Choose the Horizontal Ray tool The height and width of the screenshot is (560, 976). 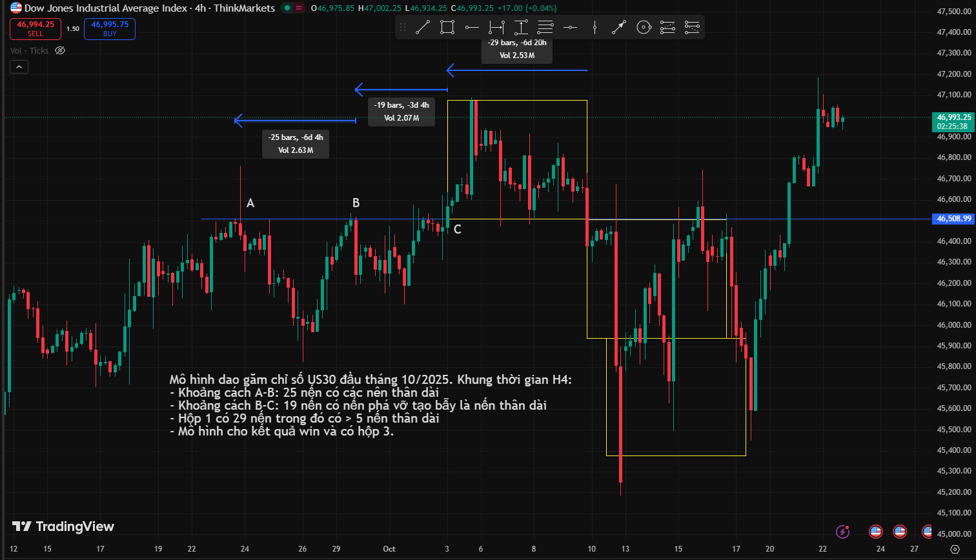tap(472, 27)
